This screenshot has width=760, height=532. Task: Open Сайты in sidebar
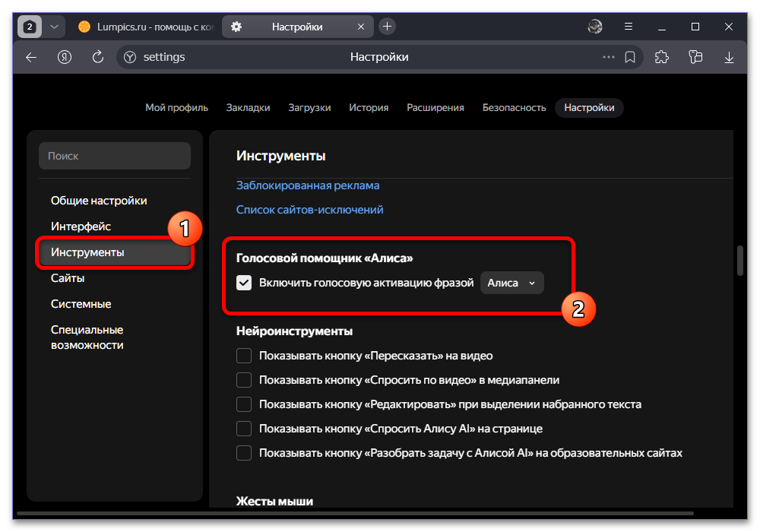pyautogui.click(x=68, y=278)
